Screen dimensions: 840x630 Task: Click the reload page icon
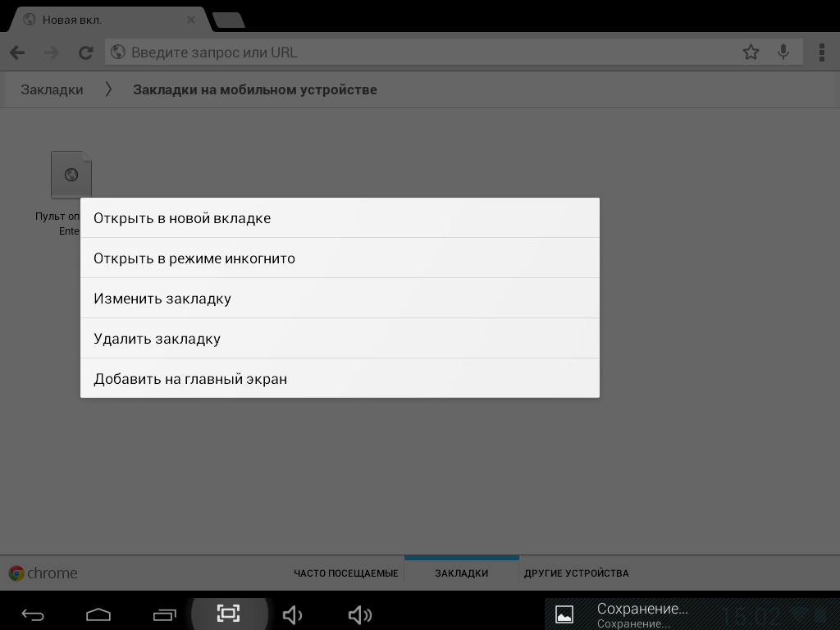point(85,52)
